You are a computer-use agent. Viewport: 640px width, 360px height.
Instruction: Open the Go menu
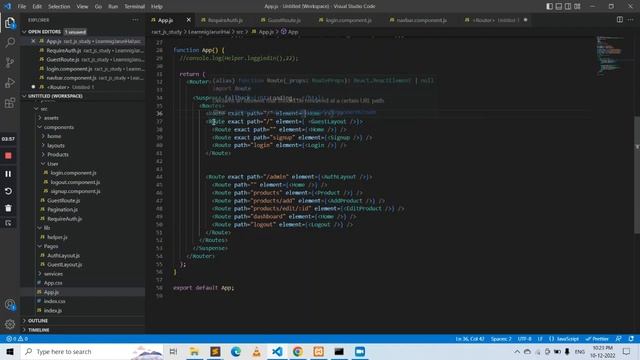98,7
